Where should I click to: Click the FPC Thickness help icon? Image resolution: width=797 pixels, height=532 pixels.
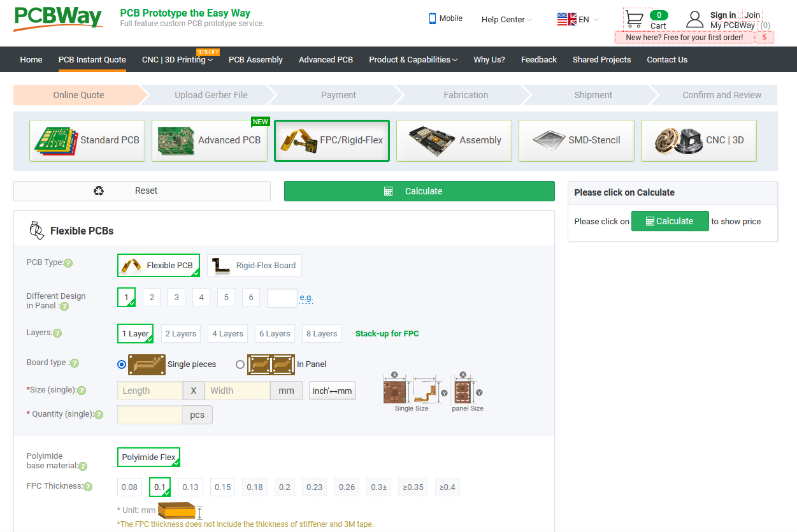(x=88, y=487)
